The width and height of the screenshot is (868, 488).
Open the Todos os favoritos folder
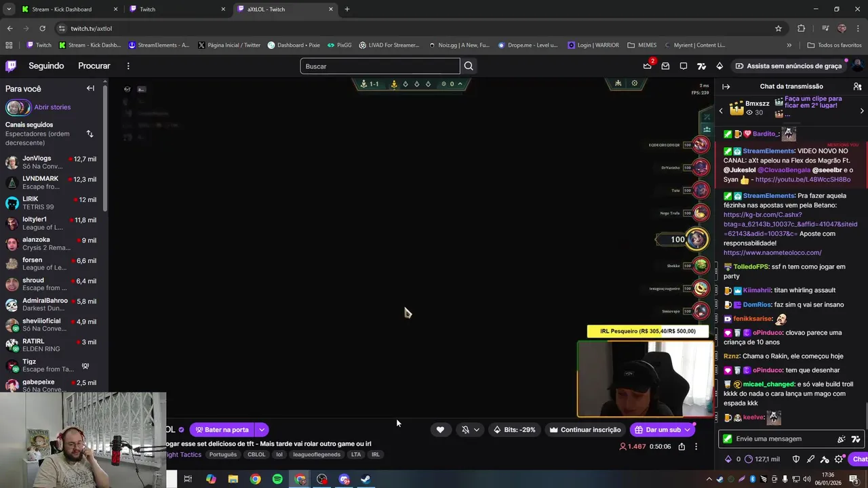click(x=835, y=45)
